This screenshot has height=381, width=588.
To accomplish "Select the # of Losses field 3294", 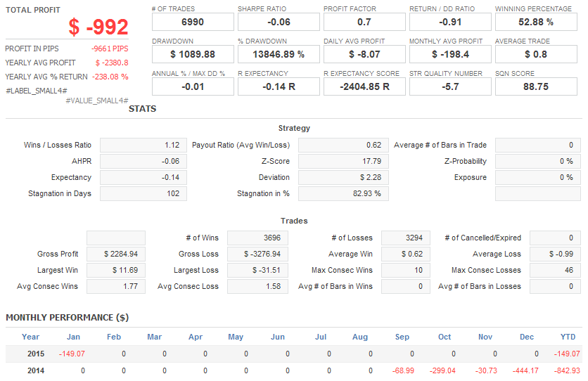I will pyautogui.click(x=406, y=238).
